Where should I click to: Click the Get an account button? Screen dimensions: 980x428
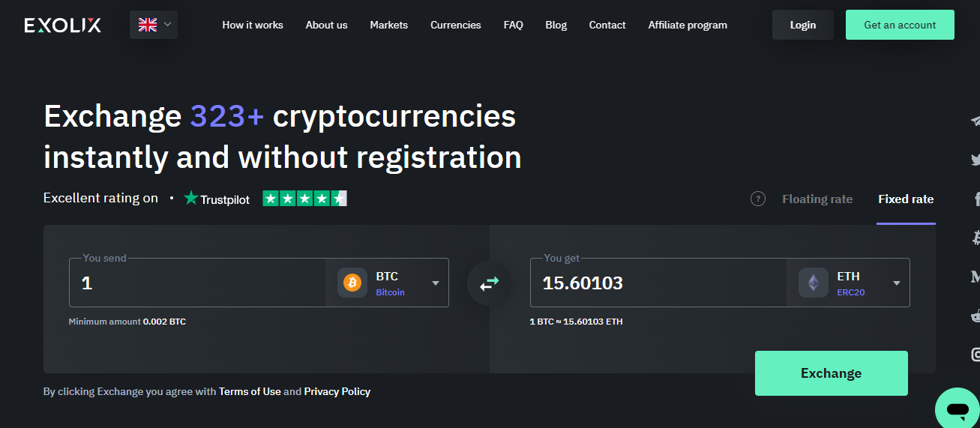pyautogui.click(x=900, y=25)
